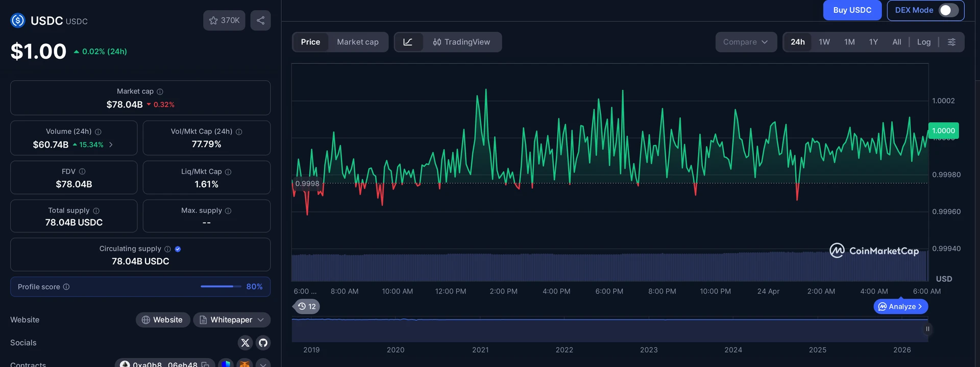Click info icon beside Volume (24h)
This screenshot has height=367, width=980.
[98, 132]
